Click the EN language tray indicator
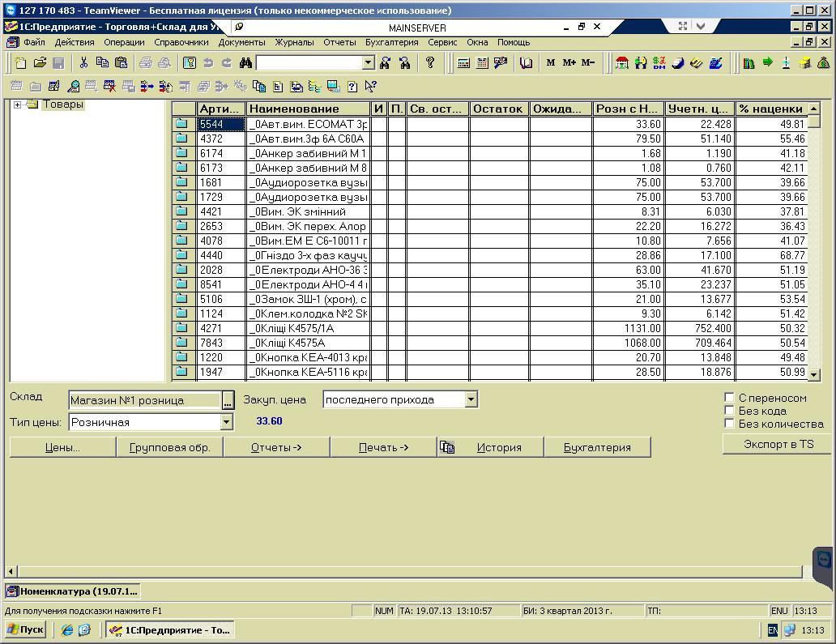The width and height of the screenshot is (836, 644). 772,630
